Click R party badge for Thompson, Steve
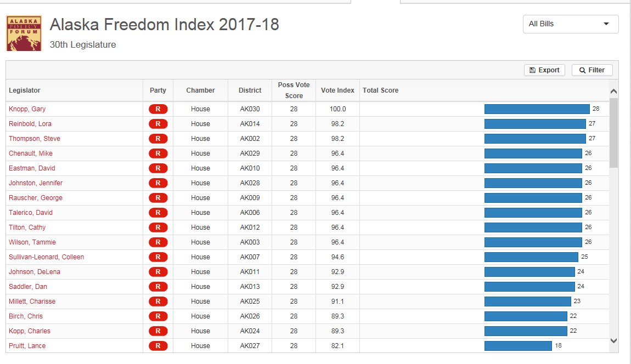 158,139
